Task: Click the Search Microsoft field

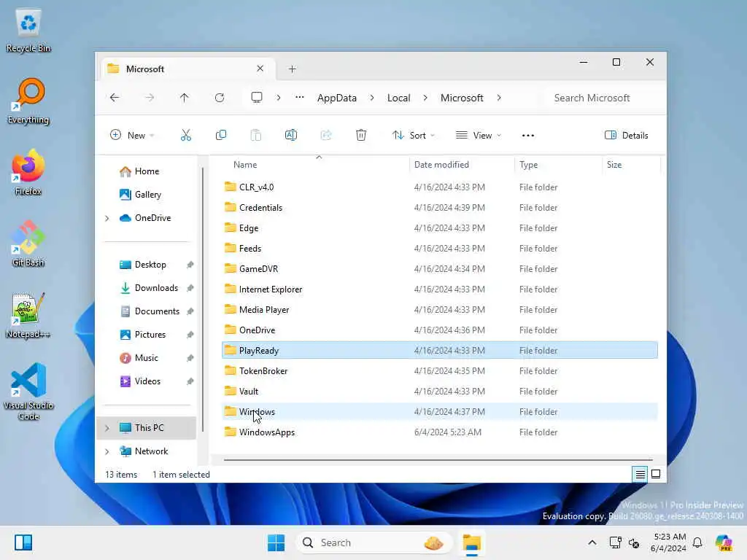Action: click(x=603, y=98)
